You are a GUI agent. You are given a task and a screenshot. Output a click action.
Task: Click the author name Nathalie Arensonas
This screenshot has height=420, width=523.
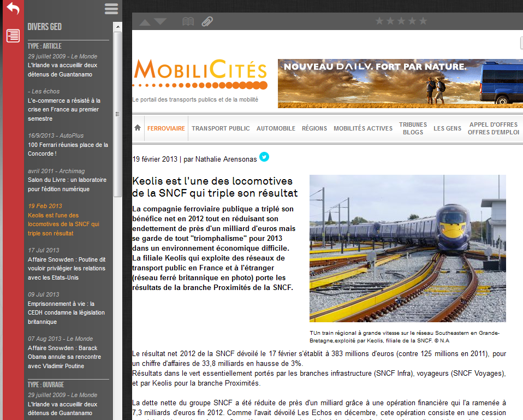coord(226,159)
